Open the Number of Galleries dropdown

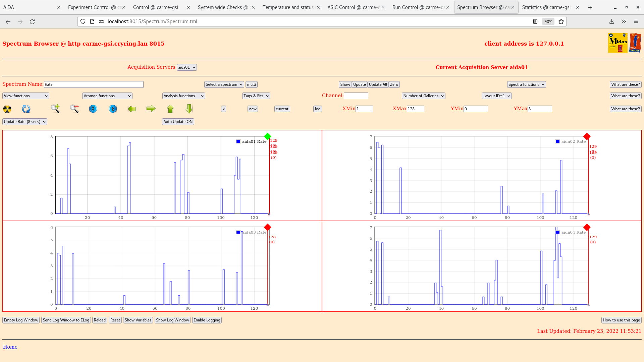pos(424,96)
